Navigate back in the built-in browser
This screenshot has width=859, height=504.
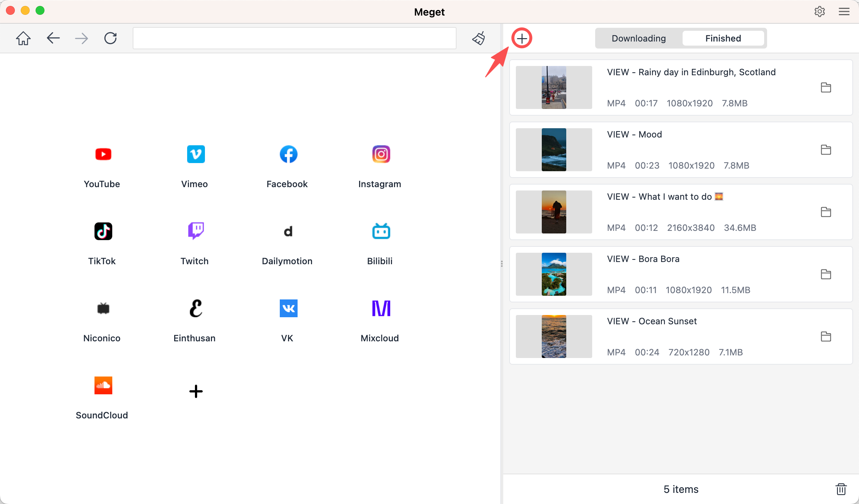tap(53, 38)
